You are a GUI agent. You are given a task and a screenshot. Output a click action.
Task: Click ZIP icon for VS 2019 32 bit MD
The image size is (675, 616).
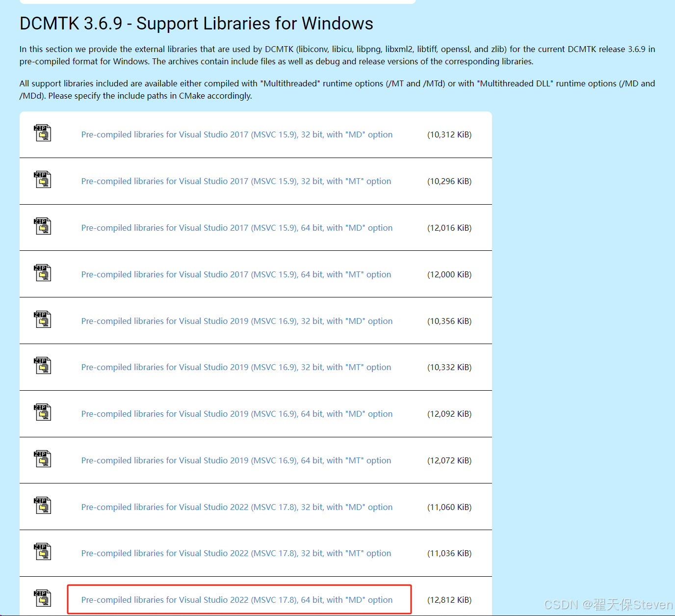(x=43, y=320)
